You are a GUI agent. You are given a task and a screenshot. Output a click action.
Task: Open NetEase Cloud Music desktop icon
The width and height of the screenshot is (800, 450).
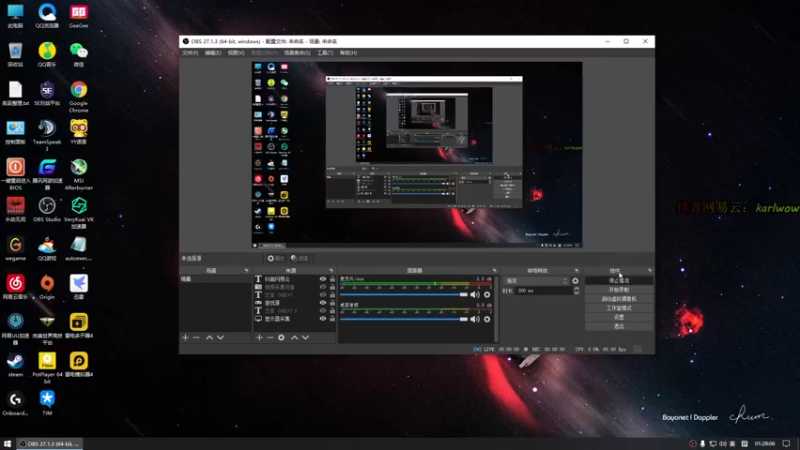tap(15, 287)
